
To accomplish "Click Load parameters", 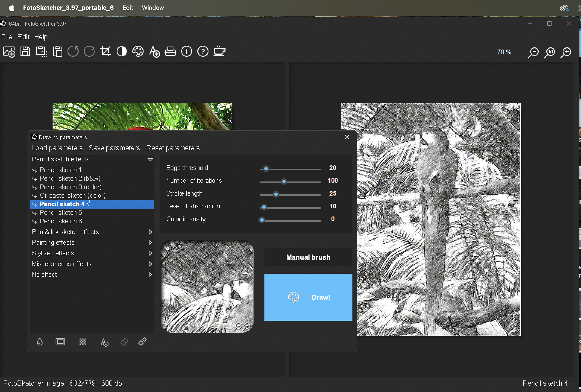I will [x=57, y=148].
